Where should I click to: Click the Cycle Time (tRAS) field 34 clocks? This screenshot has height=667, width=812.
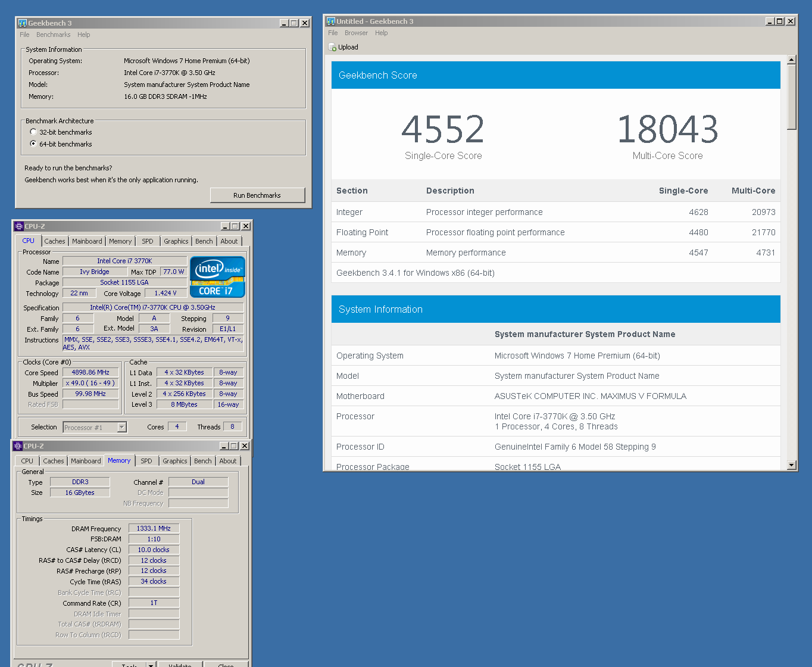point(154,581)
